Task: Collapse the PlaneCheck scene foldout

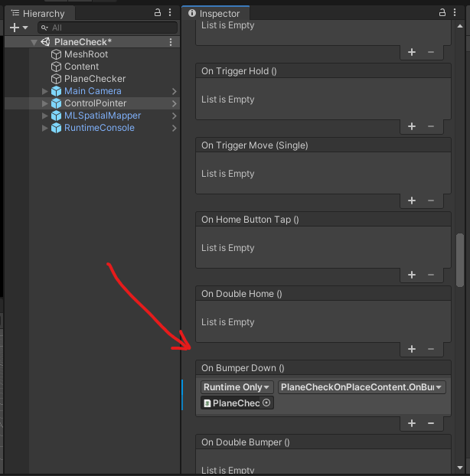Action: point(34,42)
